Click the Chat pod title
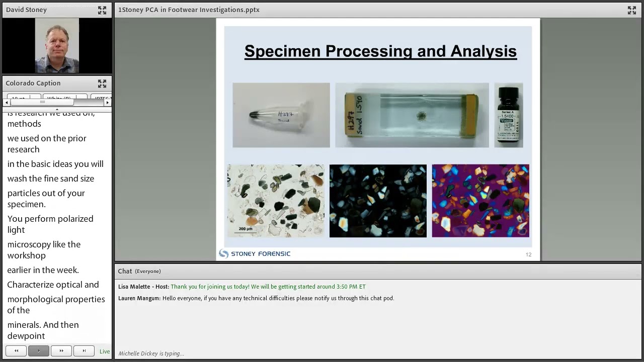644x362 pixels. click(125, 271)
